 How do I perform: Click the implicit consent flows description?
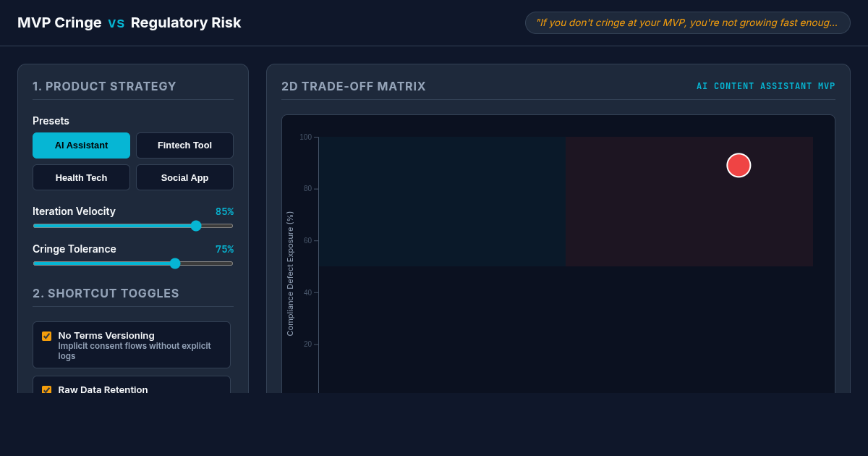pyautogui.click(x=135, y=351)
